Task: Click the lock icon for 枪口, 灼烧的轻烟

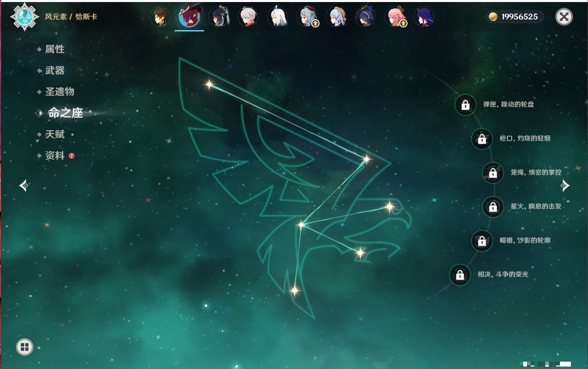Action: point(482,139)
